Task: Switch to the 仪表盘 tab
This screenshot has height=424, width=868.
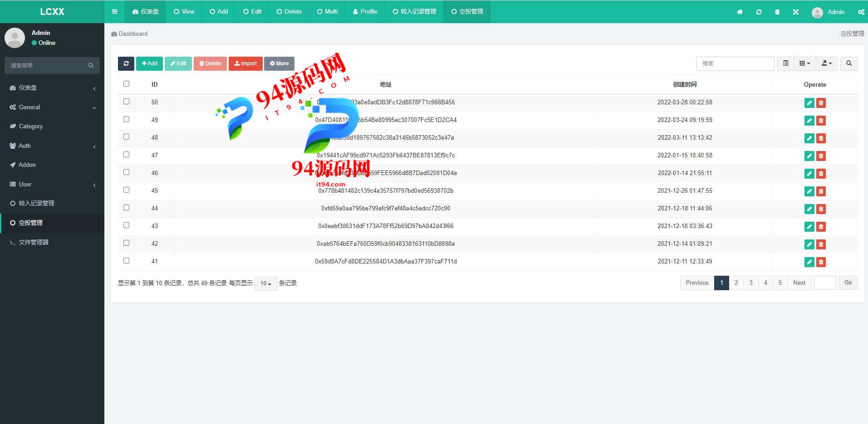Action: tap(145, 11)
